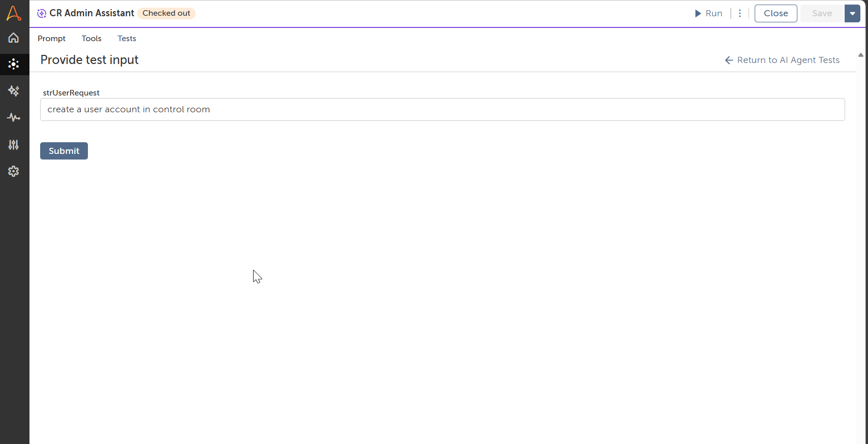The height and width of the screenshot is (444, 868).
Task: Open the Automation sidebar icon
Action: [x=14, y=65]
